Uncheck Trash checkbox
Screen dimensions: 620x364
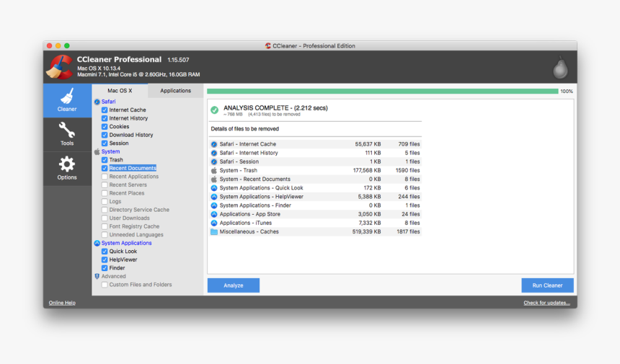[x=105, y=160]
